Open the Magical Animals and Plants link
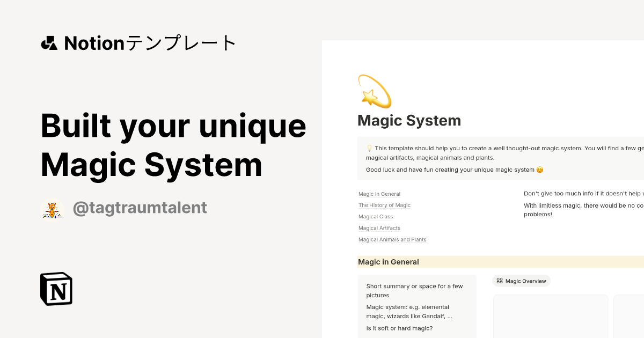This screenshot has height=338, width=644. coord(392,239)
